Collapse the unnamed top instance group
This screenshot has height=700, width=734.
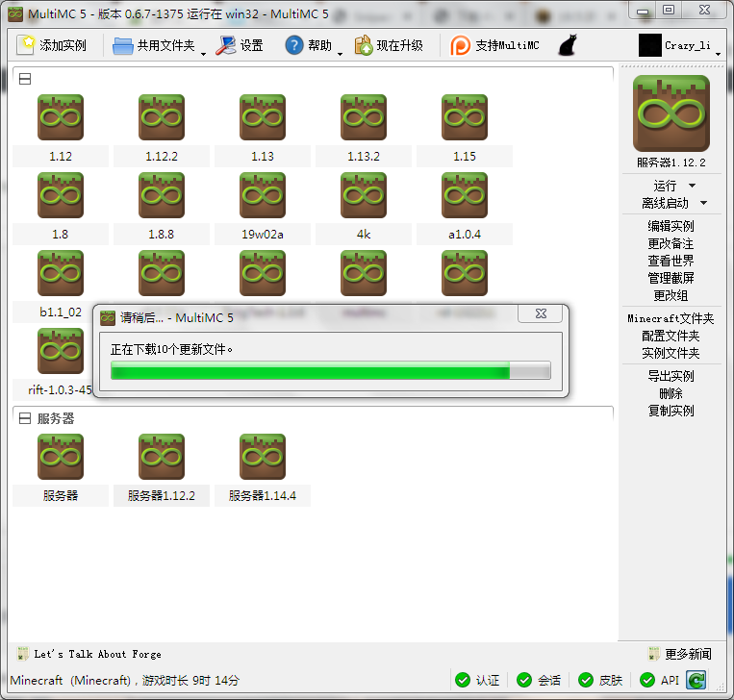(x=25, y=79)
